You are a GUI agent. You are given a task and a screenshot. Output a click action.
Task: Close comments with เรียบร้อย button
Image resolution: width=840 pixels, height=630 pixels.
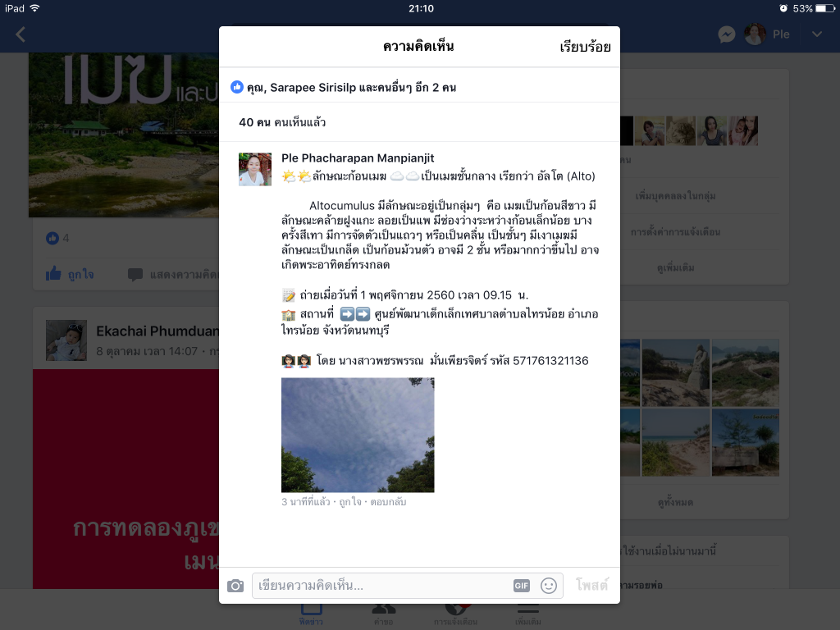(585, 47)
